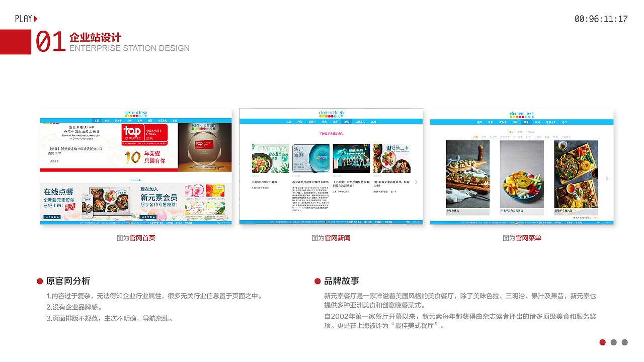This screenshot has width=644, height=362.
Task: Click the pink headline on news page screenshot
Action: pos(331,134)
